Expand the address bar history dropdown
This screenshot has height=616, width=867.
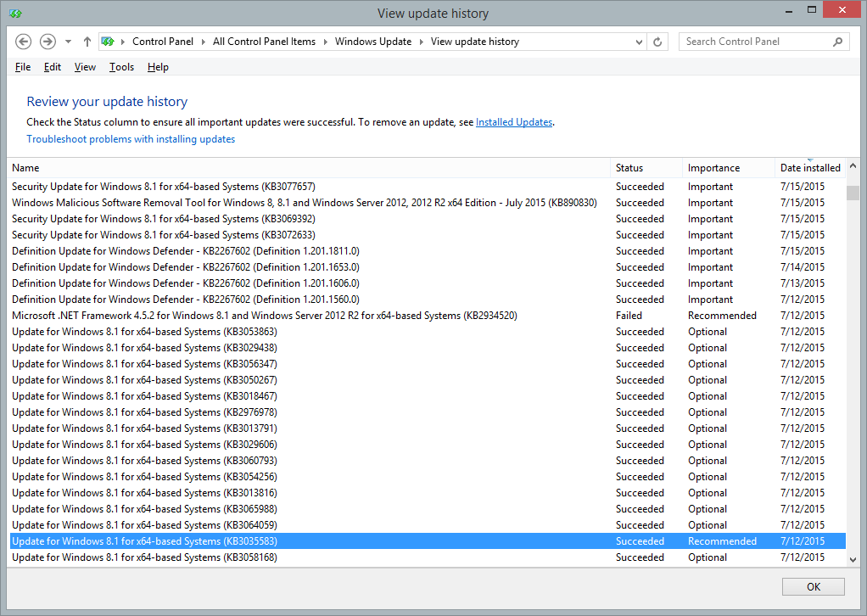pyautogui.click(x=639, y=42)
